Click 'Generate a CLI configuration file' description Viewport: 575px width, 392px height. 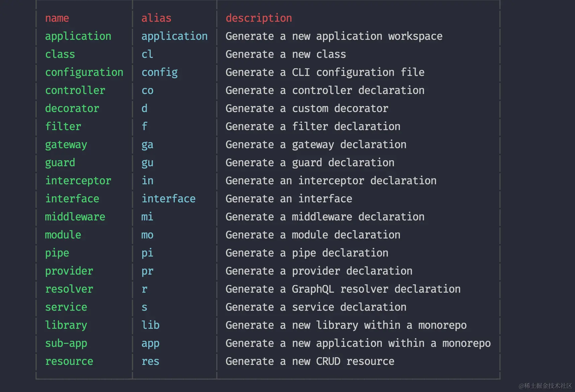325,72
